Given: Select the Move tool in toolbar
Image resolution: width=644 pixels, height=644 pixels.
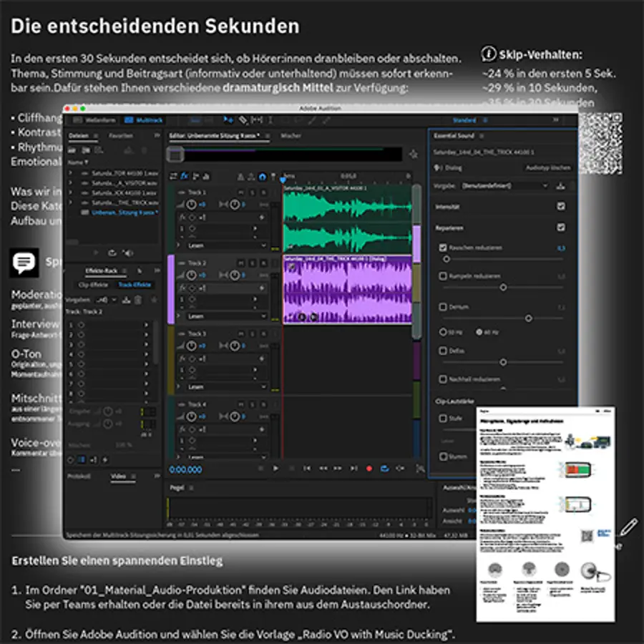Looking at the screenshot, I should click(x=228, y=120).
